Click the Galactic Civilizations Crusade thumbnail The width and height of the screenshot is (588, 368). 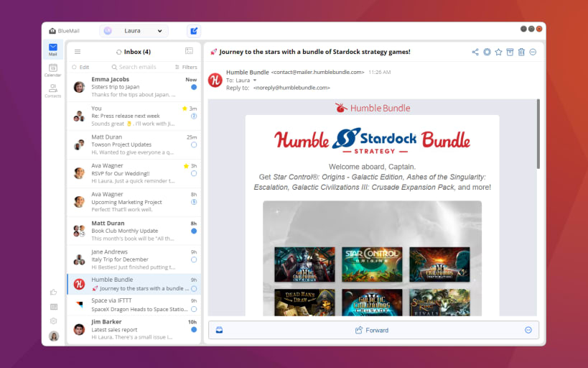pyautogui.click(x=372, y=303)
